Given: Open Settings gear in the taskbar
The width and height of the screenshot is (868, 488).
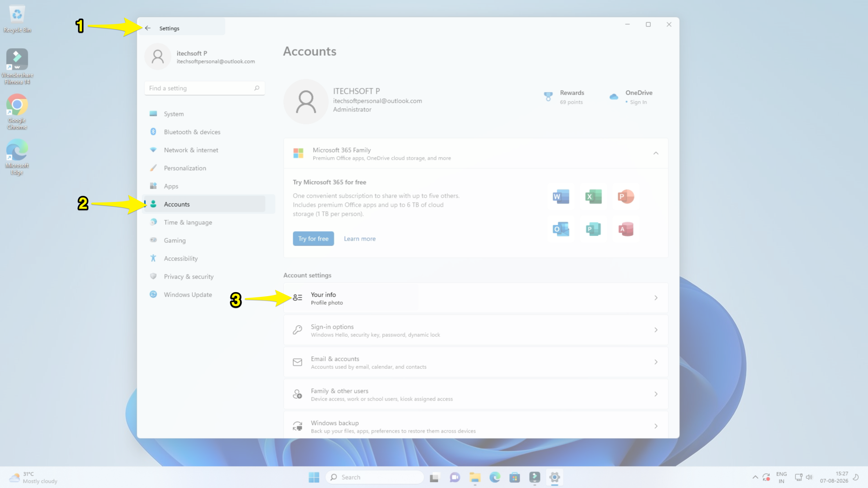Looking at the screenshot, I should point(554,477).
